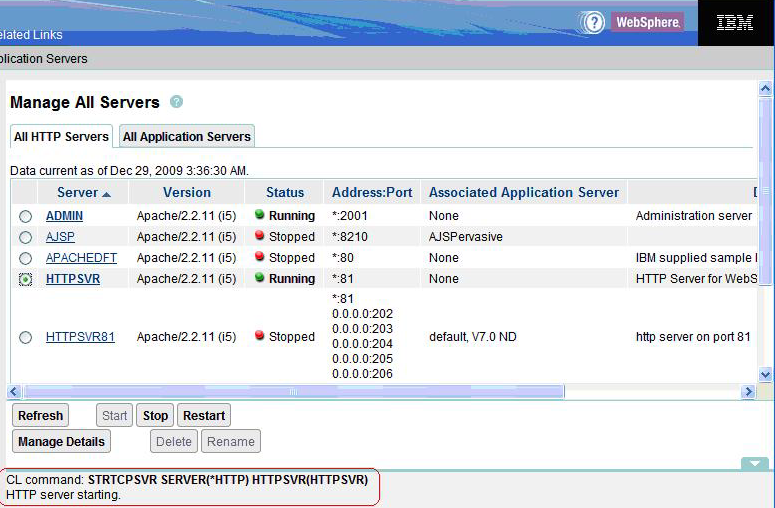
Task: Click the 0.0.0.0:206 address entry
Action: tap(362, 374)
